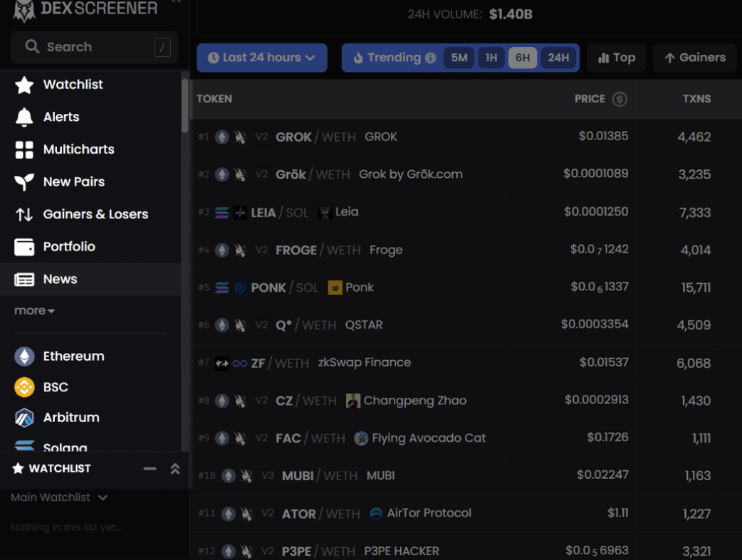Click the AirTor Protocol token logo
Image resolution: width=742 pixels, height=560 pixels.
pos(376,513)
